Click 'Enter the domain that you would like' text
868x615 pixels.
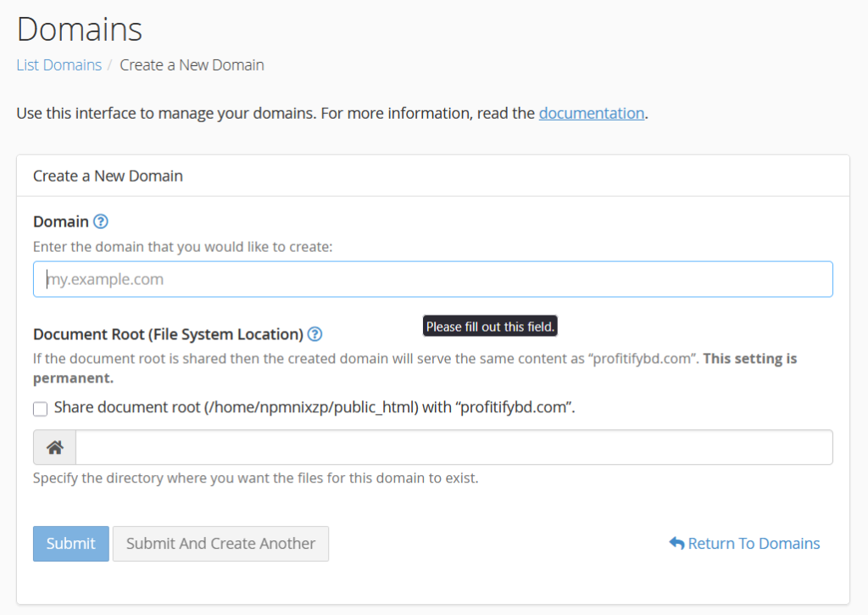coord(183,247)
